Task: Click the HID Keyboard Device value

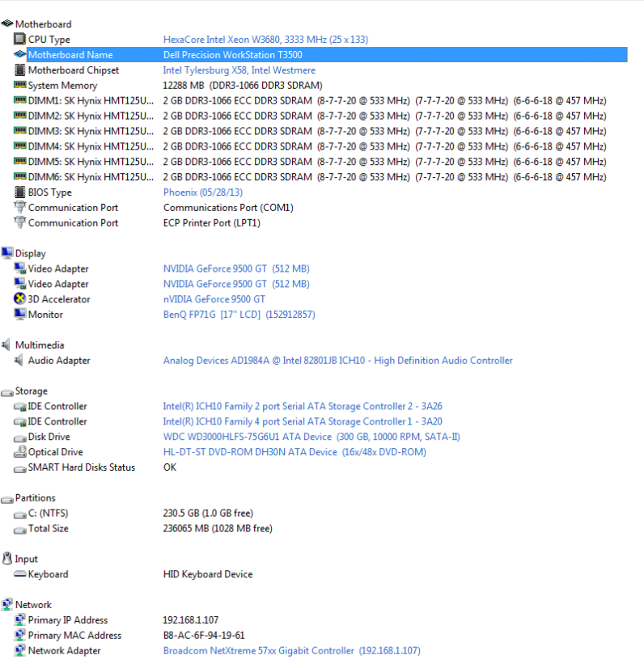Action: [208, 575]
